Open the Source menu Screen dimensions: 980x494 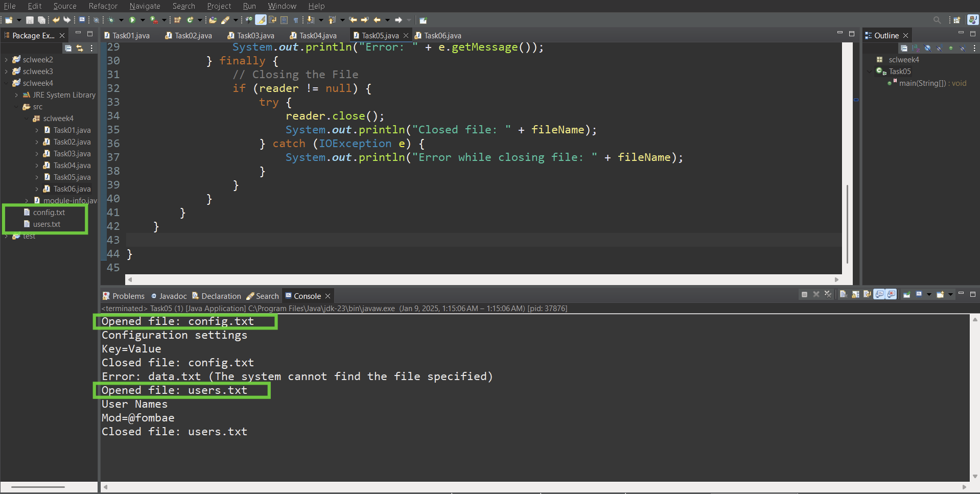(x=65, y=6)
